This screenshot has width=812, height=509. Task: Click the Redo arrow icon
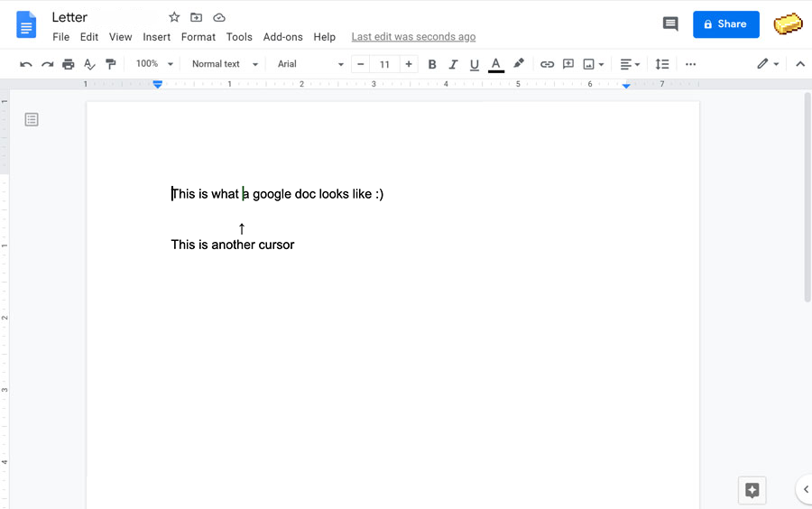[x=47, y=64]
